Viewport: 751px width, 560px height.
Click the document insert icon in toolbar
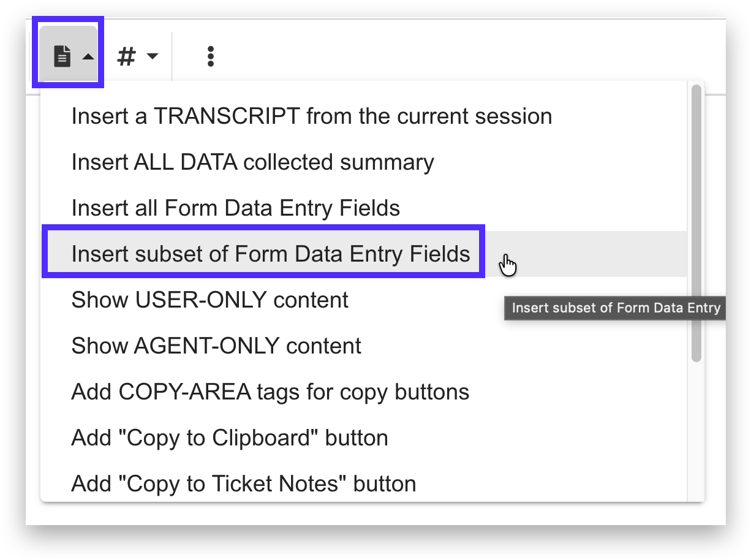pos(62,56)
